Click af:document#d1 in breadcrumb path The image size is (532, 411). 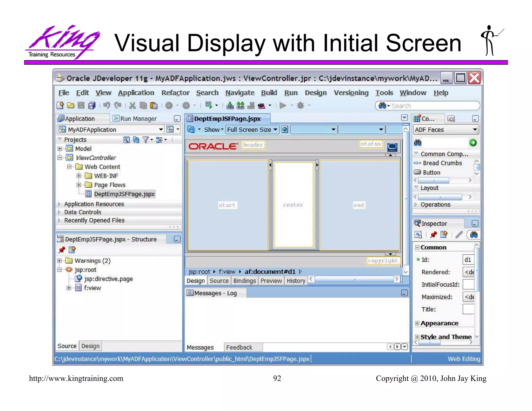click(x=270, y=272)
